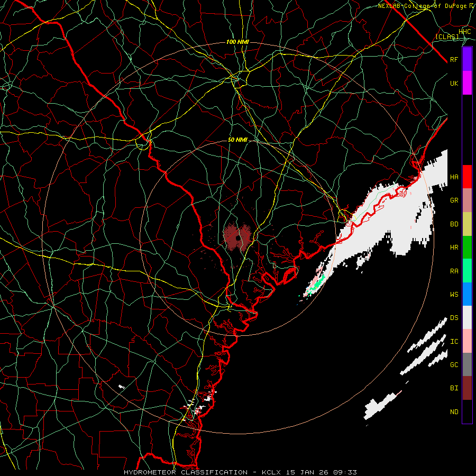The width and height of the screenshot is (476, 476).
Task: Click the HA red legend color swatch
Action: click(467, 177)
